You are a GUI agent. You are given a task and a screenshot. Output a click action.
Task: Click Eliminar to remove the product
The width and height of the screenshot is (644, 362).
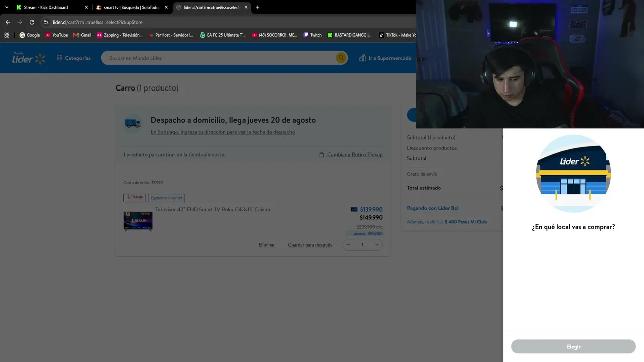pos(267,245)
